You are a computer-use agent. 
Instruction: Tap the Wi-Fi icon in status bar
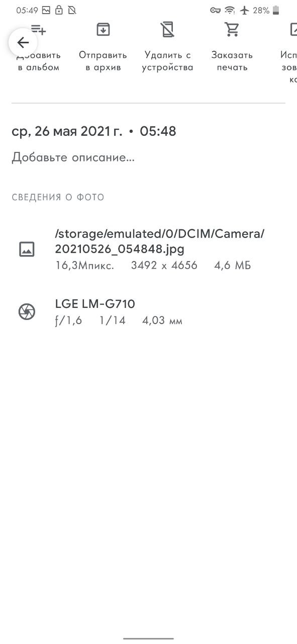(230, 10)
